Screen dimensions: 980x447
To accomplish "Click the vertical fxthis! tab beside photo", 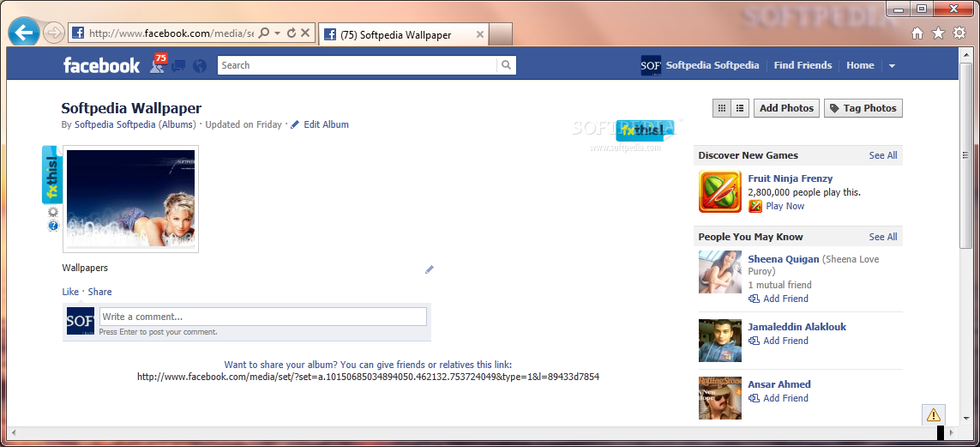I will (x=52, y=174).
